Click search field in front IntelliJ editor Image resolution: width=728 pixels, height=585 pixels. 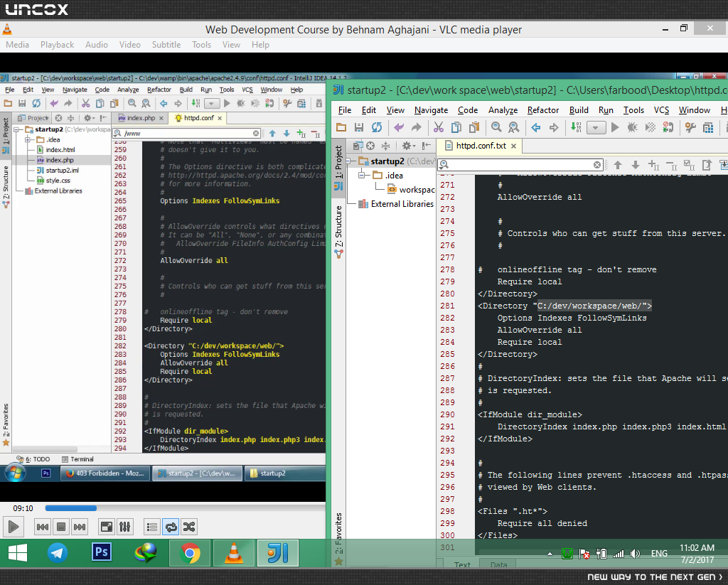click(x=520, y=164)
